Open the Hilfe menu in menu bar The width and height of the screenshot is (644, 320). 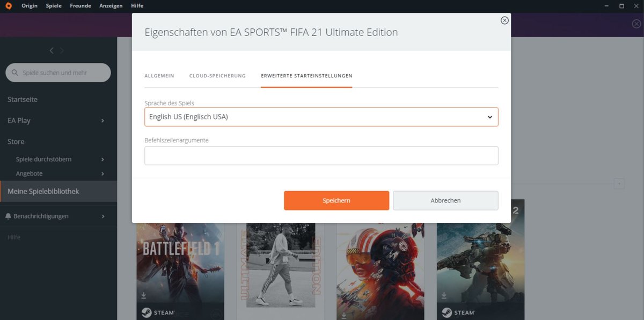[x=137, y=6]
